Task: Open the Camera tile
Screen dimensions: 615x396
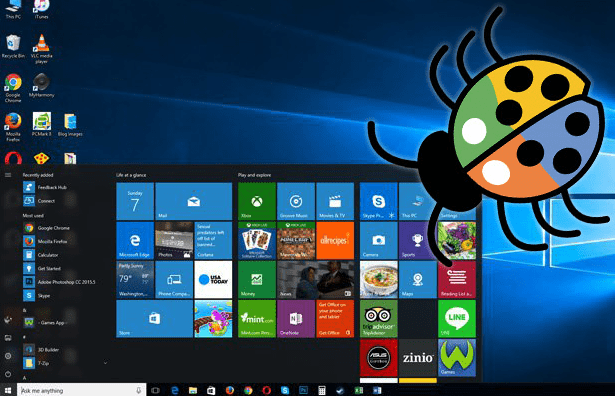Action: pos(379,240)
